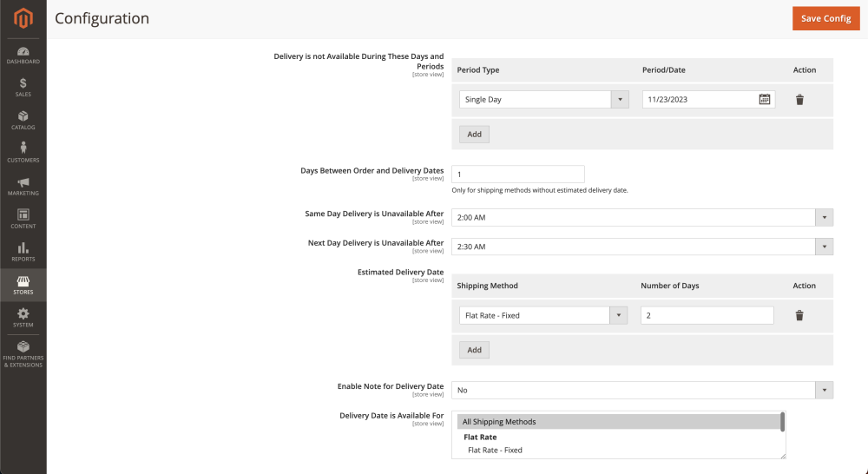Image resolution: width=868 pixels, height=474 pixels.
Task: Click the Magento logo icon
Action: coord(23,18)
